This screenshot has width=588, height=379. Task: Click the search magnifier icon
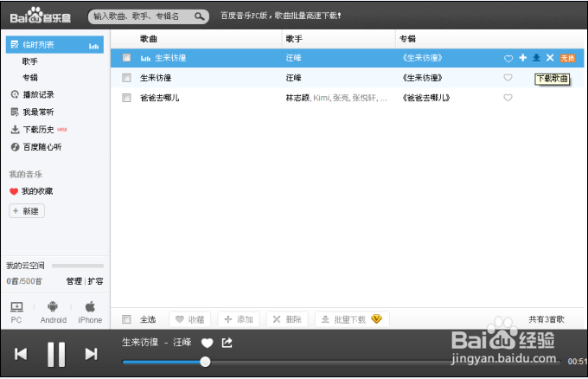200,16
